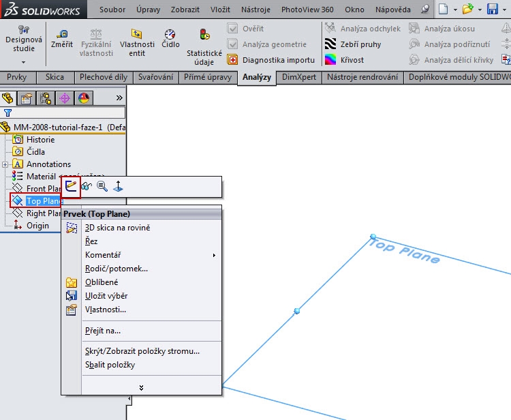Click the Save diskette icon
This screenshot has width=511, height=420.
[x=493, y=9]
